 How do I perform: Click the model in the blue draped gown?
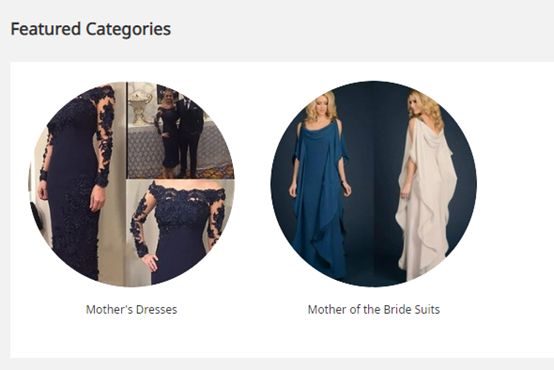(x=320, y=184)
